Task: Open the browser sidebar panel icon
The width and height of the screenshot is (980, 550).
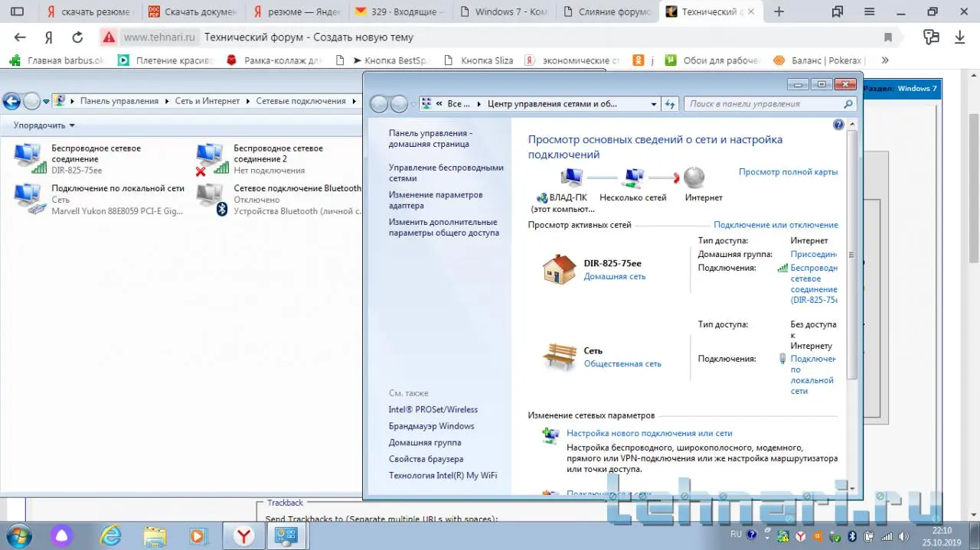Action: (17, 11)
